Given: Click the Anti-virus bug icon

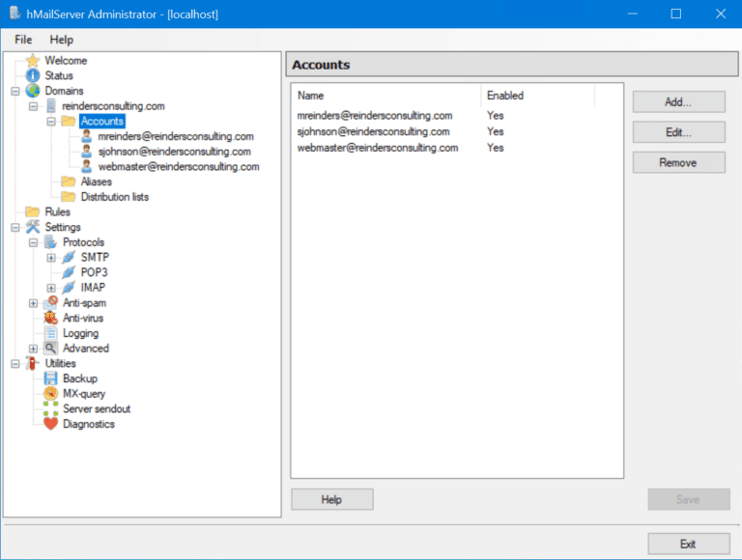Looking at the screenshot, I should coord(50,318).
